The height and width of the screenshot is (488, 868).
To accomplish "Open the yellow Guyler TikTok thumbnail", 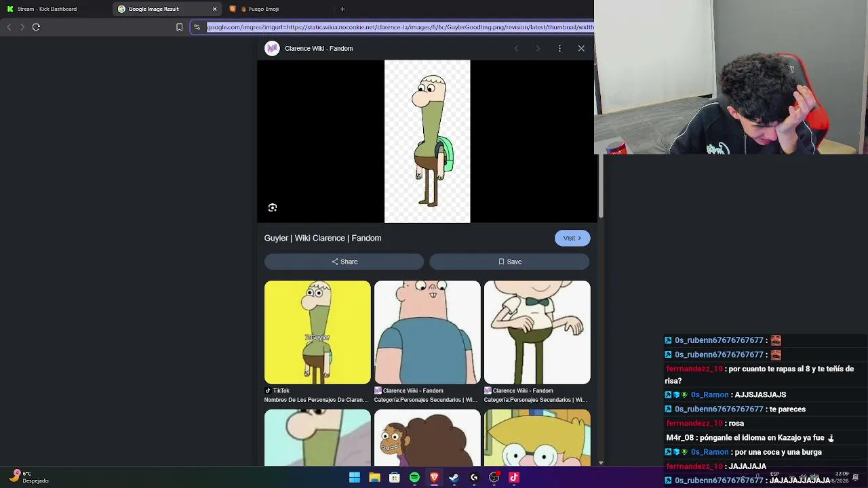I will pos(317,332).
